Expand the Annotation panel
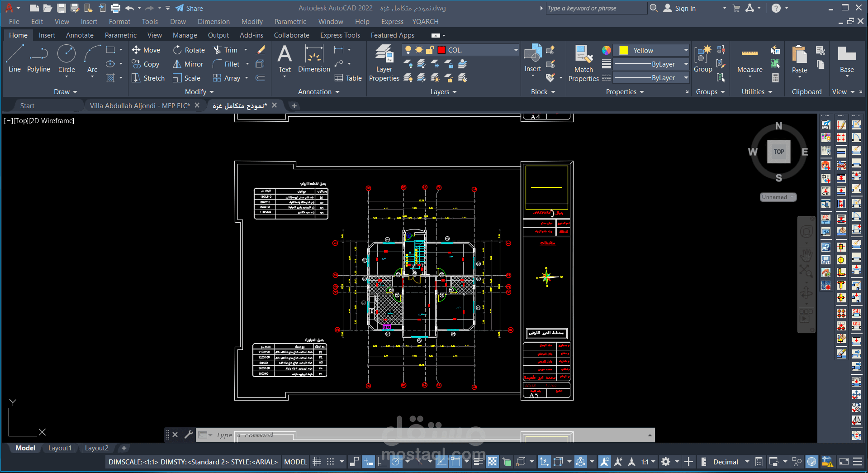This screenshot has height=473, width=868. click(x=319, y=92)
